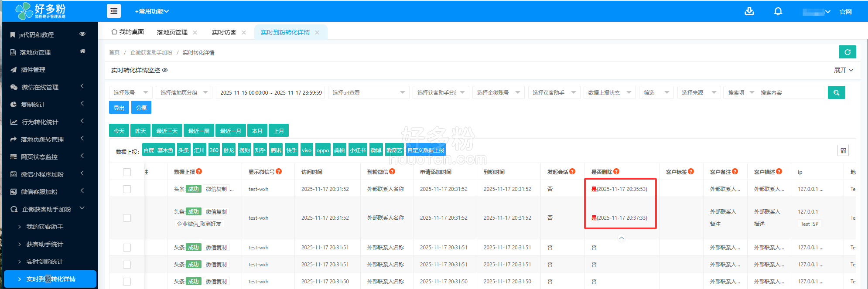868x289 pixels.
Task: Click the 搜索内容 search input field
Action: pos(789,92)
